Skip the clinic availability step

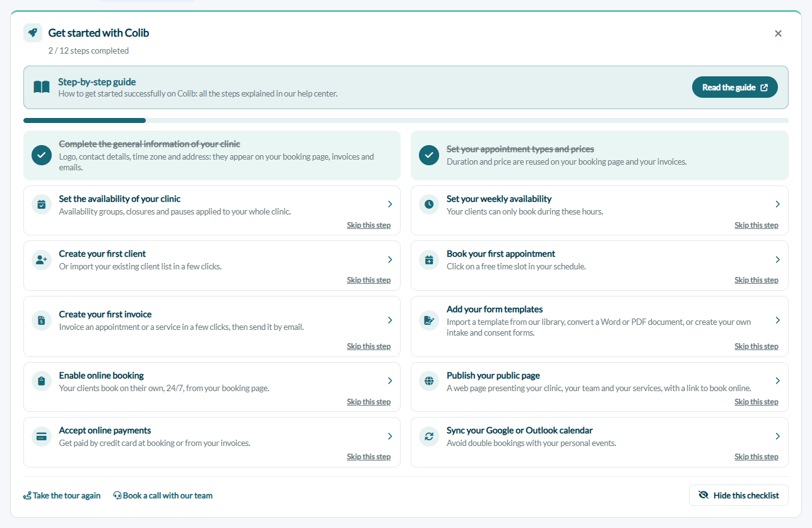tap(368, 225)
